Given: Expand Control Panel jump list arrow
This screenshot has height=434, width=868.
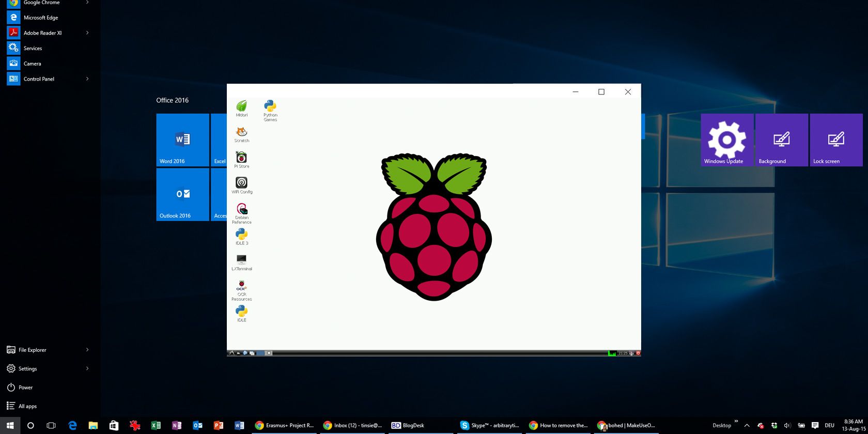Looking at the screenshot, I should pyautogui.click(x=87, y=79).
